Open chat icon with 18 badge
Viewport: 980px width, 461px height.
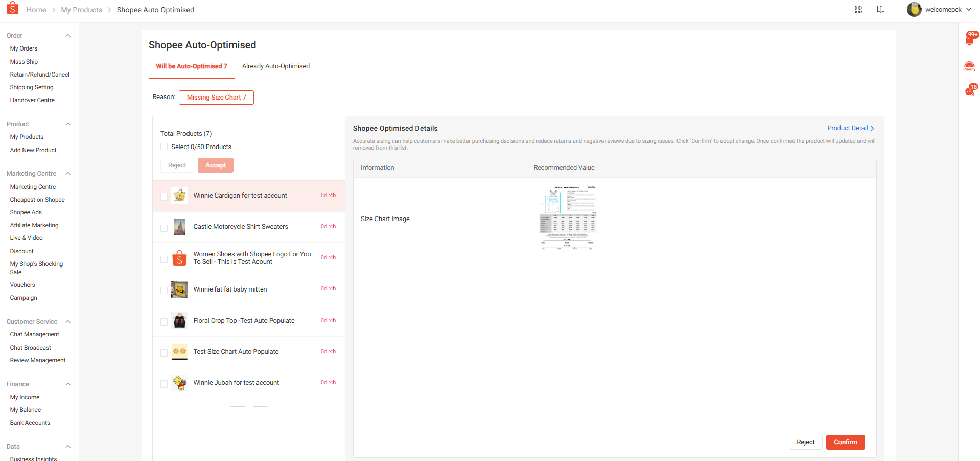(970, 90)
